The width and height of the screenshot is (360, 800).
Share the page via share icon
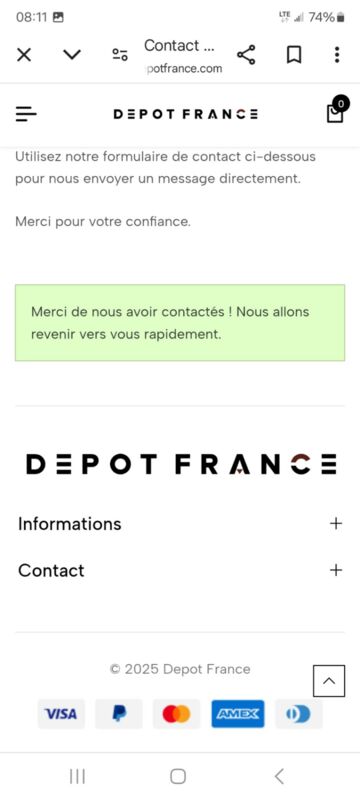point(246,55)
